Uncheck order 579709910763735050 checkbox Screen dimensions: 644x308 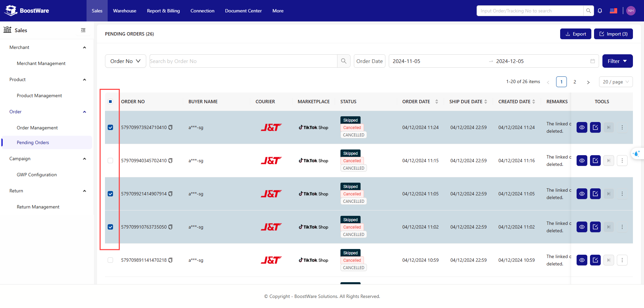110,227
